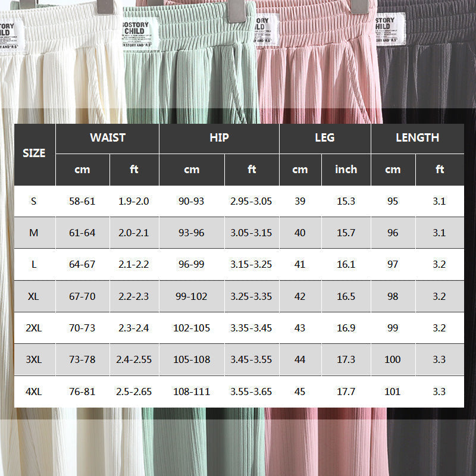This screenshot has width=476, height=476.
Task: Click the LEG column header
Action: pyautogui.click(x=324, y=138)
